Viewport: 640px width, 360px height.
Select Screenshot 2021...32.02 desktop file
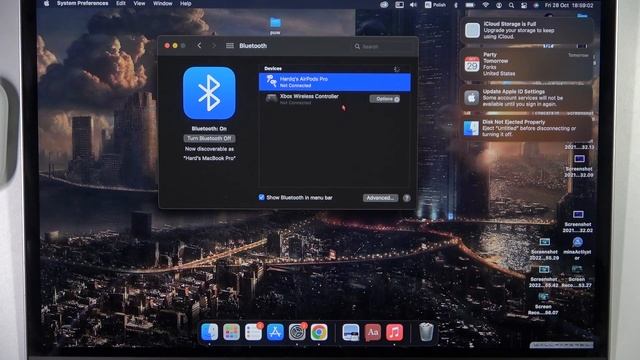pos(578,221)
